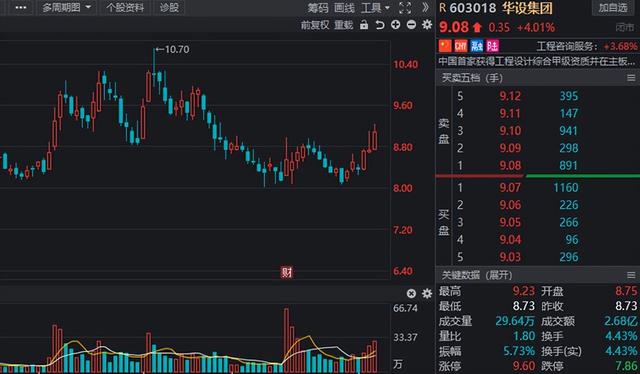Select buy level 4 price 9.04

click(510, 239)
